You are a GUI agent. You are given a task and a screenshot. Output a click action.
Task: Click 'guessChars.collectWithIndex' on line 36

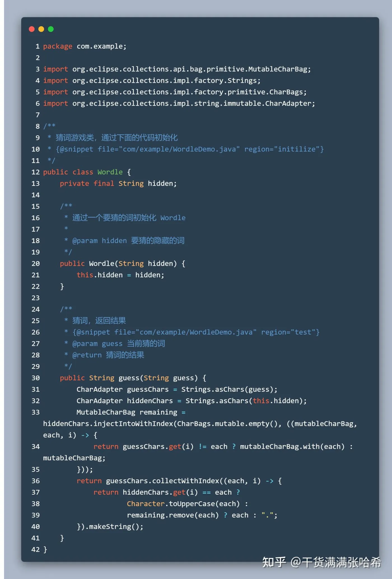click(x=162, y=481)
